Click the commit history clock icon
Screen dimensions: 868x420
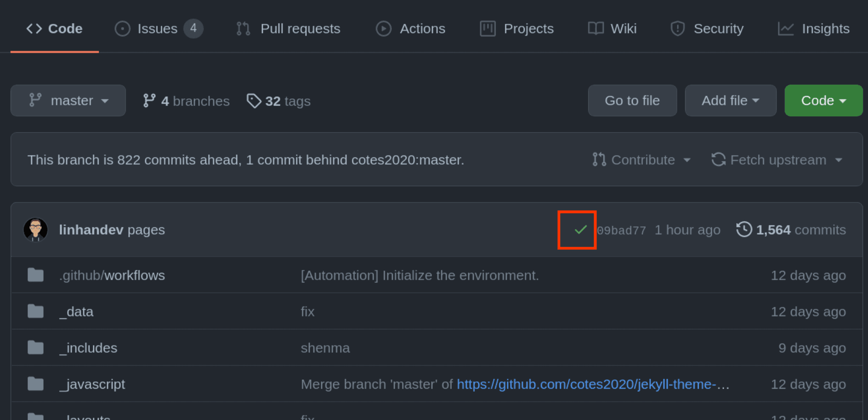tap(744, 230)
